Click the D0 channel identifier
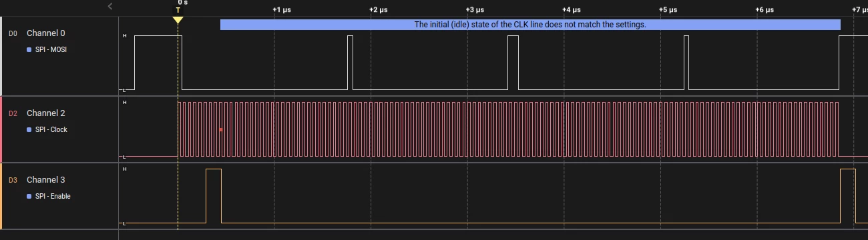 point(13,33)
